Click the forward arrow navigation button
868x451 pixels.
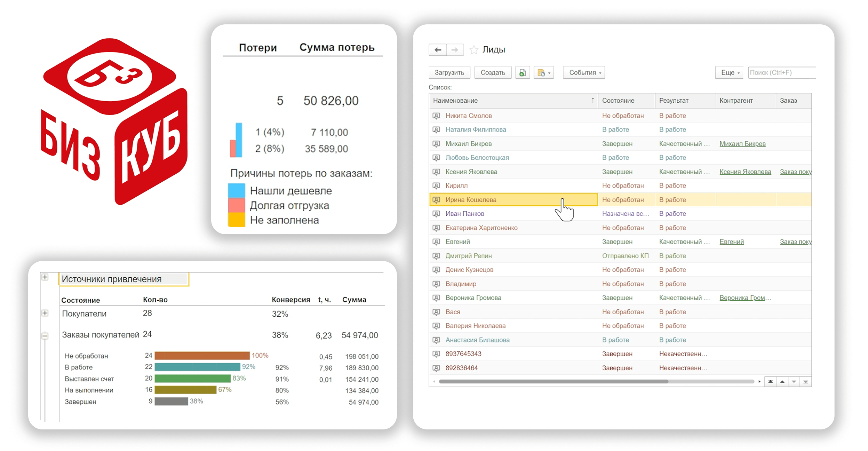point(455,50)
